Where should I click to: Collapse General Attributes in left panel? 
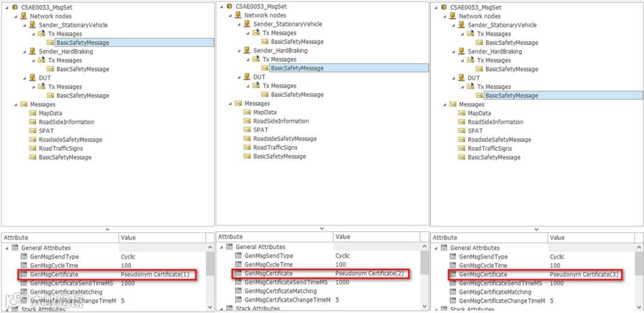tap(7, 248)
